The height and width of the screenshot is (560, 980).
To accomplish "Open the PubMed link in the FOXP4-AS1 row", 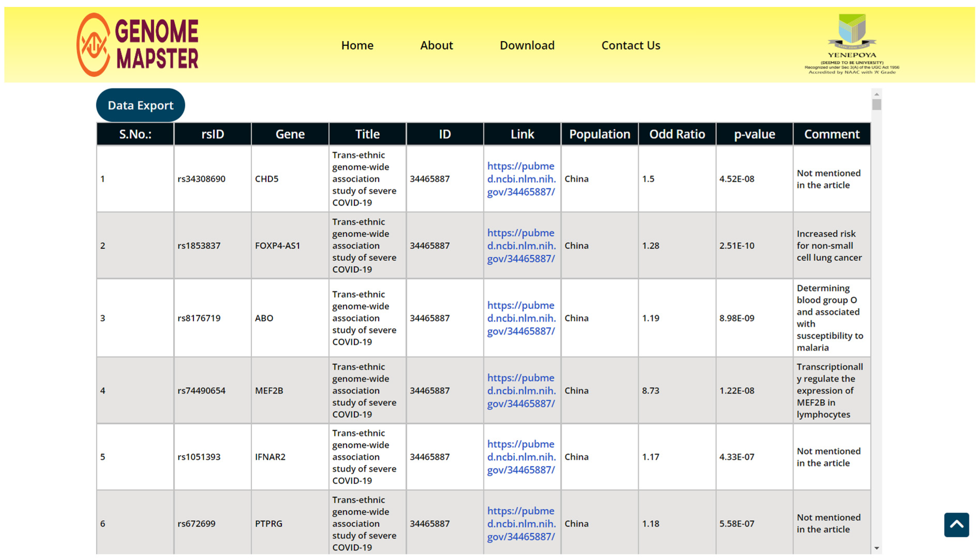I will (521, 246).
